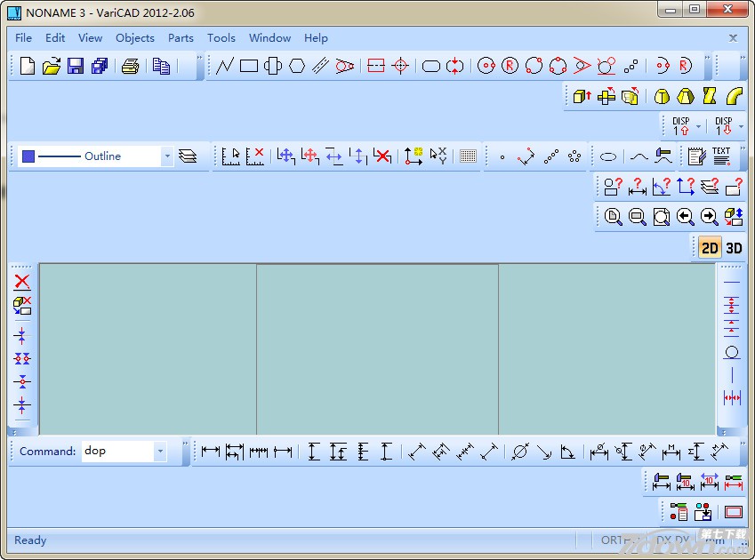Click the diameter dimension icon

(x=520, y=452)
